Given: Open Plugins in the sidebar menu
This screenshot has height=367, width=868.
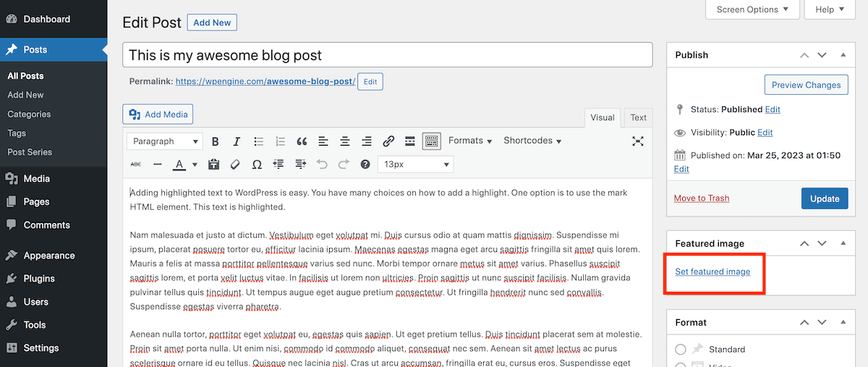Looking at the screenshot, I should (x=39, y=279).
